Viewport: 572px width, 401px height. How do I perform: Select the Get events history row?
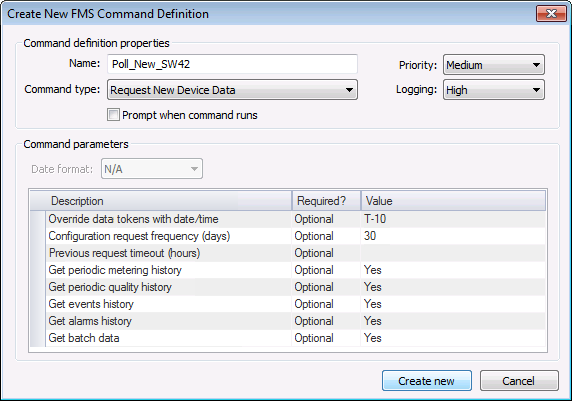tap(288, 304)
